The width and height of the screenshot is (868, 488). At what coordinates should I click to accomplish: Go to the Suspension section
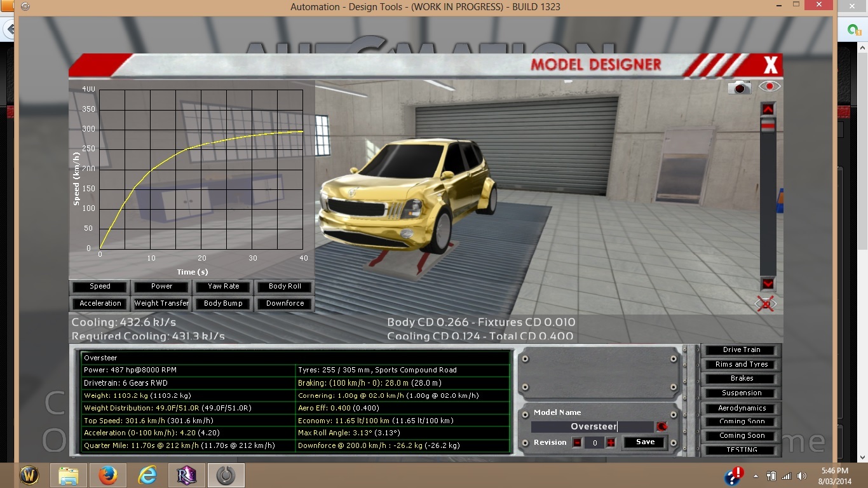tap(741, 393)
